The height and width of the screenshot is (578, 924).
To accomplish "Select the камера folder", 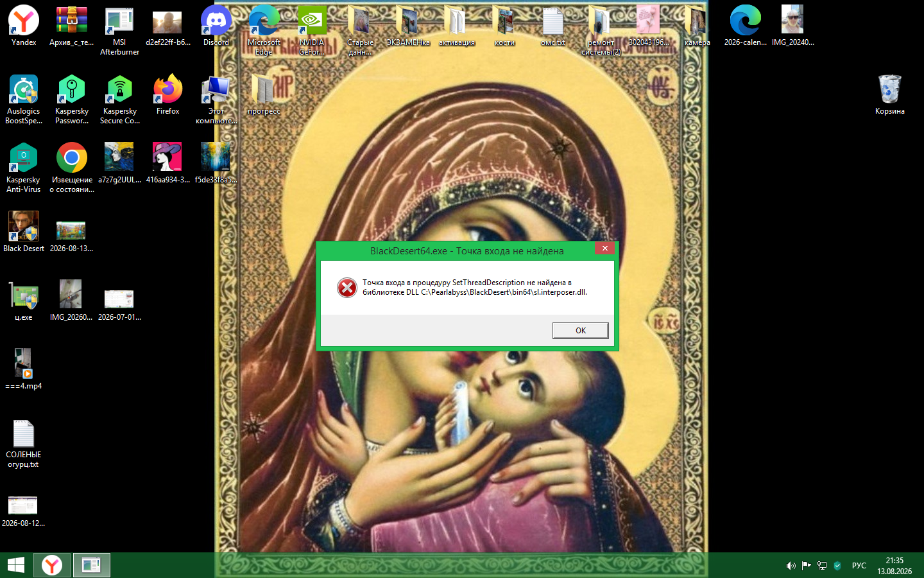I will click(x=697, y=26).
